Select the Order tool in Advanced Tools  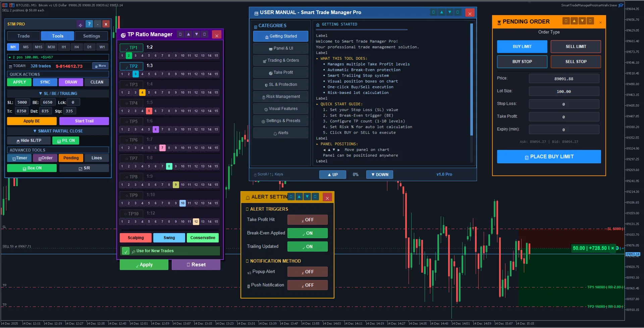coord(45,158)
